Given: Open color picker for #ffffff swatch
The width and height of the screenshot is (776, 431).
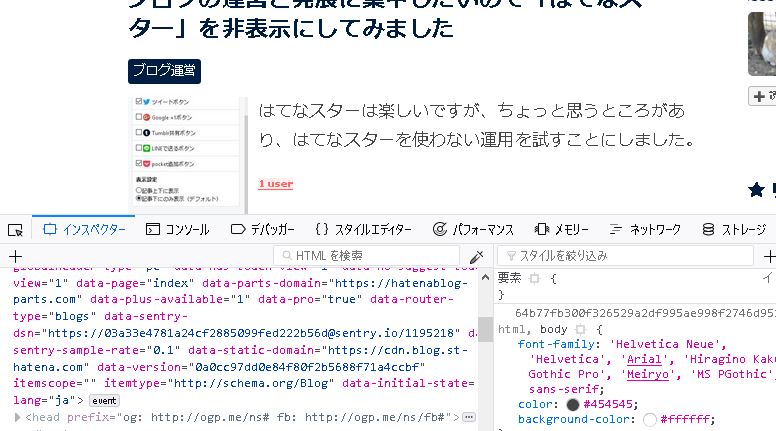Looking at the screenshot, I should click(x=650, y=420).
